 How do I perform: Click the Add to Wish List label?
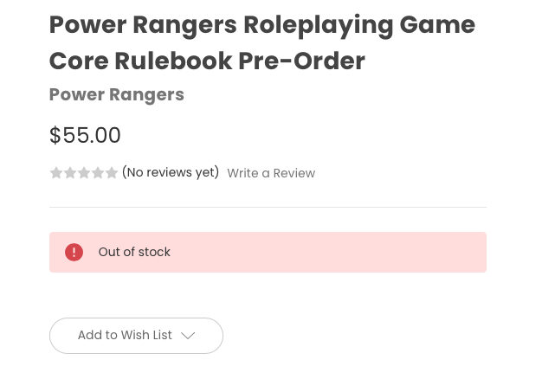tap(125, 335)
